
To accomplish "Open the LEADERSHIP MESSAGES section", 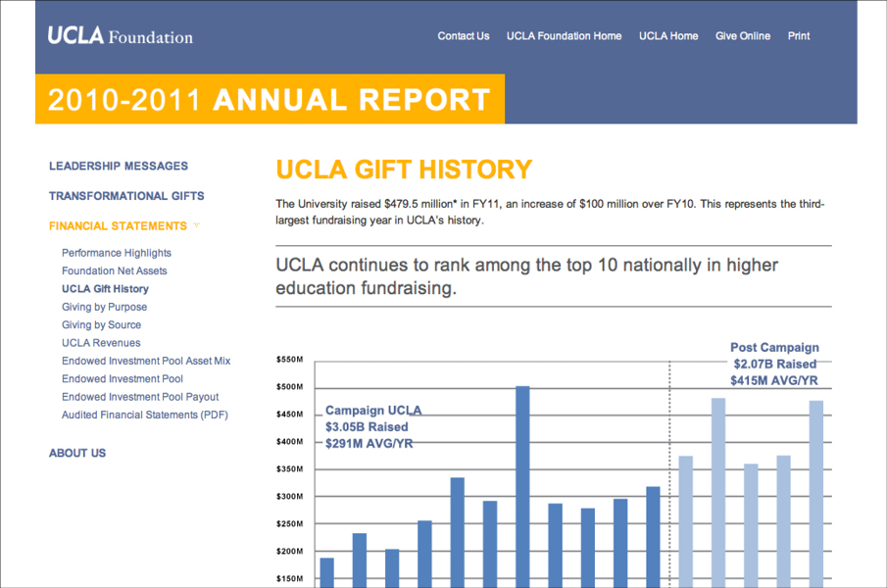I will tap(118, 166).
